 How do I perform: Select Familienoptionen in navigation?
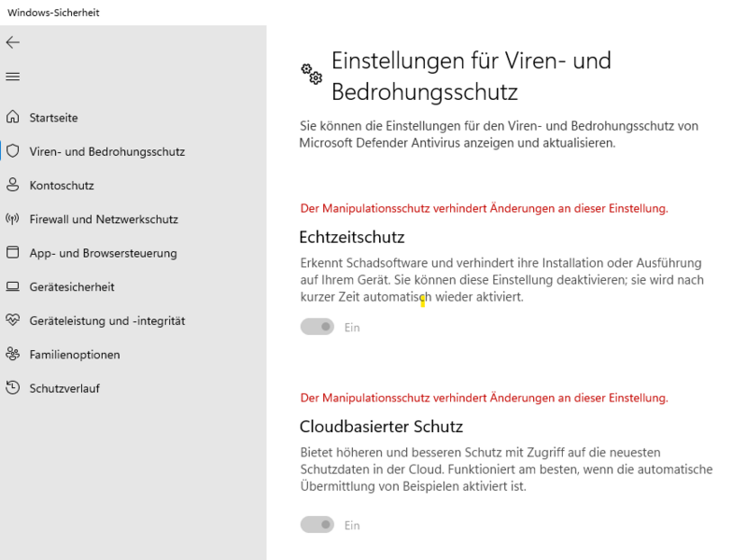coord(75,355)
